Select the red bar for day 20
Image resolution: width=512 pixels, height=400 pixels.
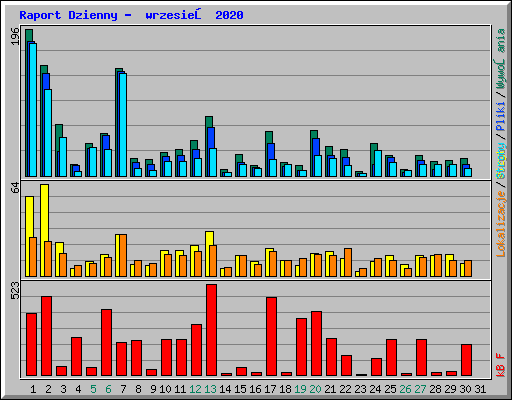click(x=316, y=343)
